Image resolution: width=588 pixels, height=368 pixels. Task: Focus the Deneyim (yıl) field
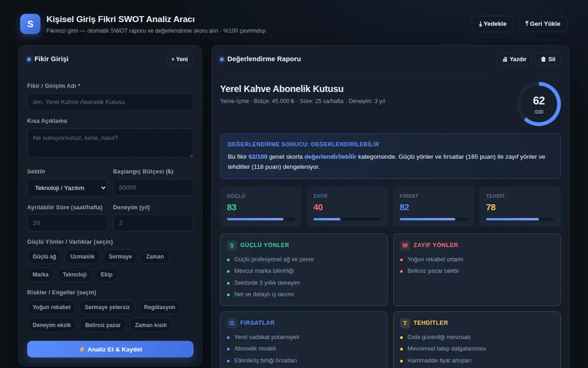pyautogui.click(x=153, y=223)
